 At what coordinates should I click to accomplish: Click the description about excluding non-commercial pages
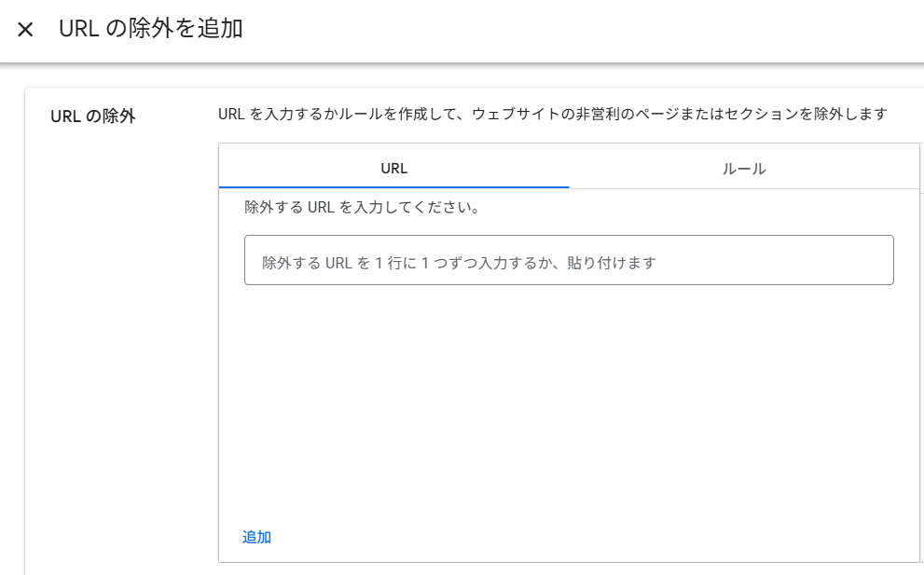coord(552,115)
